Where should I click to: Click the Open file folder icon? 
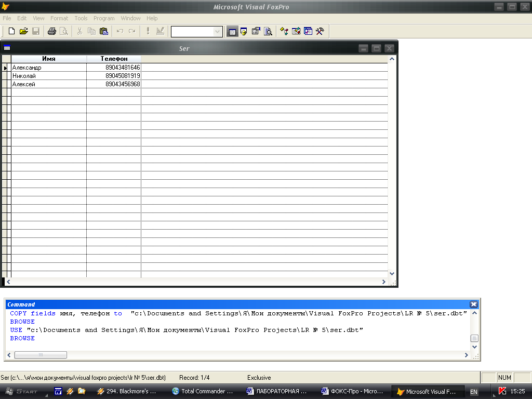click(23, 31)
